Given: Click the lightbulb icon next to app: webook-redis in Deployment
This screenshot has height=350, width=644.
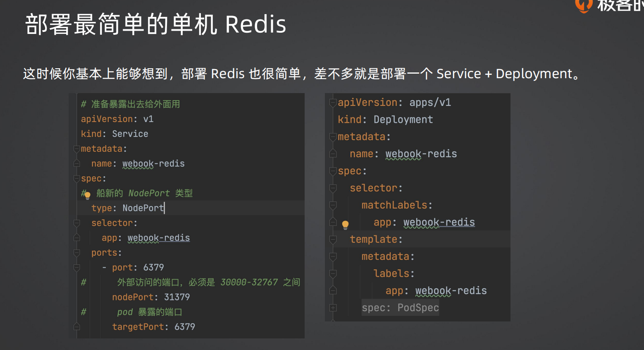Looking at the screenshot, I should [x=346, y=225].
